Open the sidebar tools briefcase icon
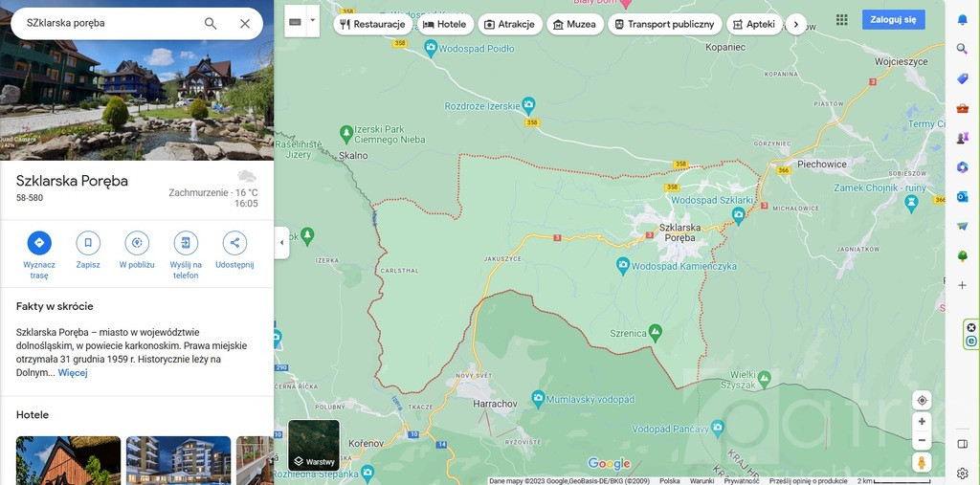The height and width of the screenshot is (485, 980). tap(963, 108)
